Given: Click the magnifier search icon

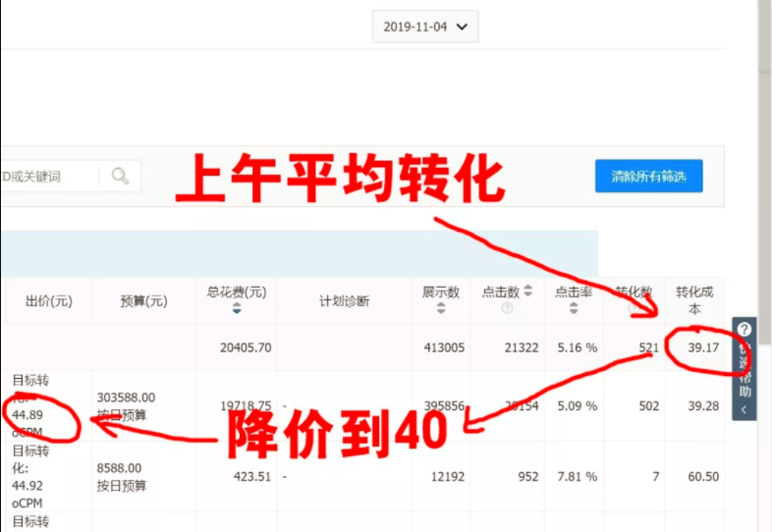Looking at the screenshot, I should [120, 176].
